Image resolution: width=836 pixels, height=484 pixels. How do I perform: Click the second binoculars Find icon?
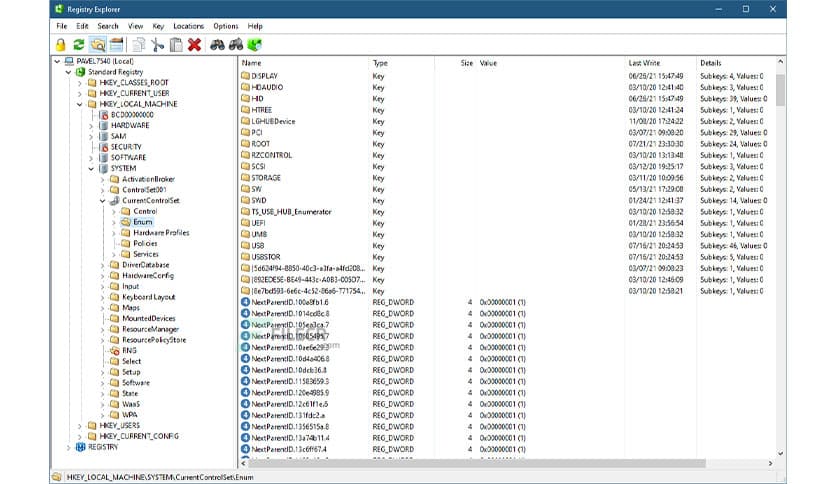click(236, 45)
